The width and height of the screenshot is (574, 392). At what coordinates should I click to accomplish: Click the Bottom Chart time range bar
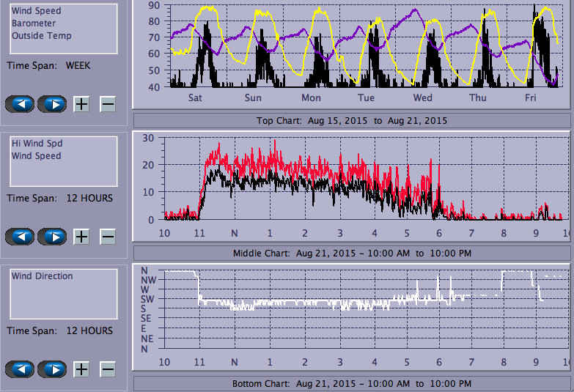tap(351, 383)
